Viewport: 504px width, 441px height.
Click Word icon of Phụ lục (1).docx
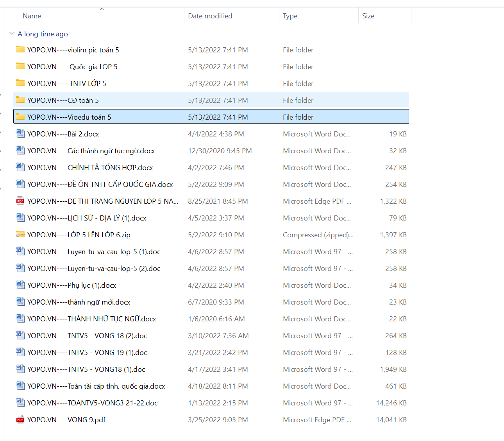coord(20,285)
